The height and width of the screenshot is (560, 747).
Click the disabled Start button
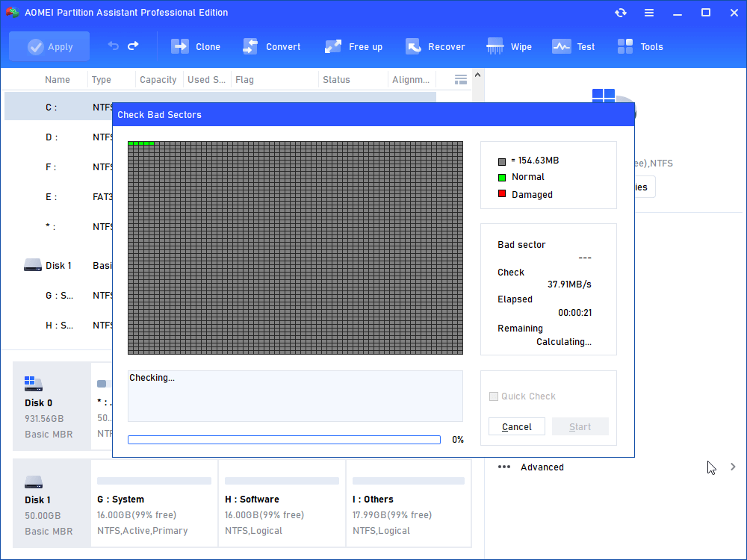(x=580, y=426)
